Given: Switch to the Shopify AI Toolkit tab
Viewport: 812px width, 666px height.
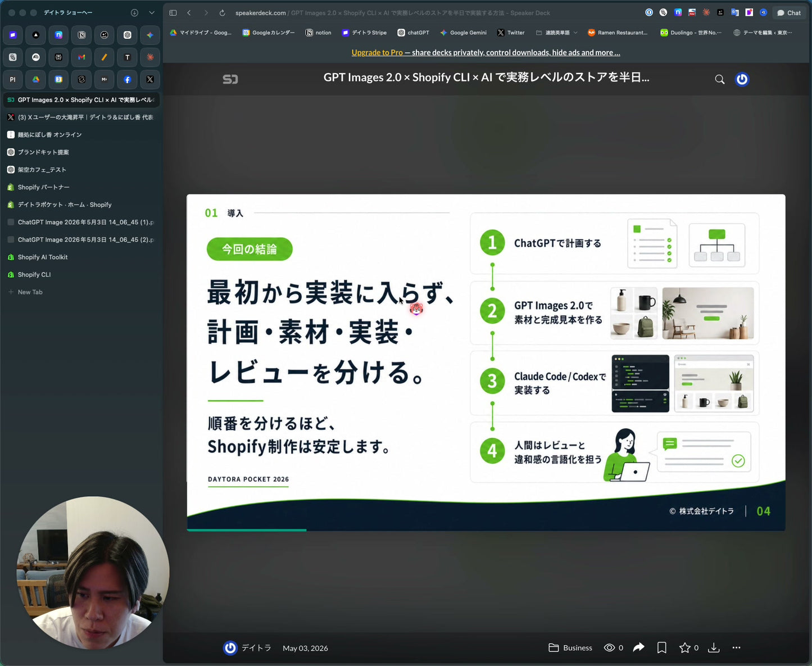Looking at the screenshot, I should click(x=81, y=257).
